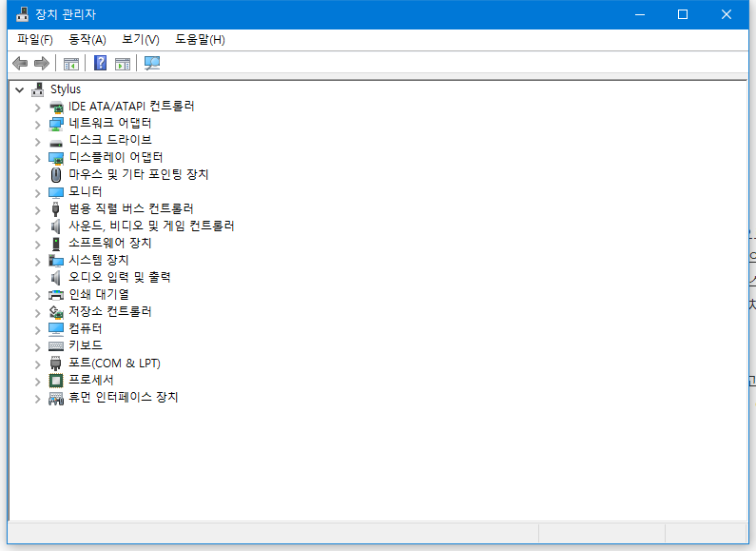Expand the 모니터 node
756x551 pixels.
coord(38,193)
